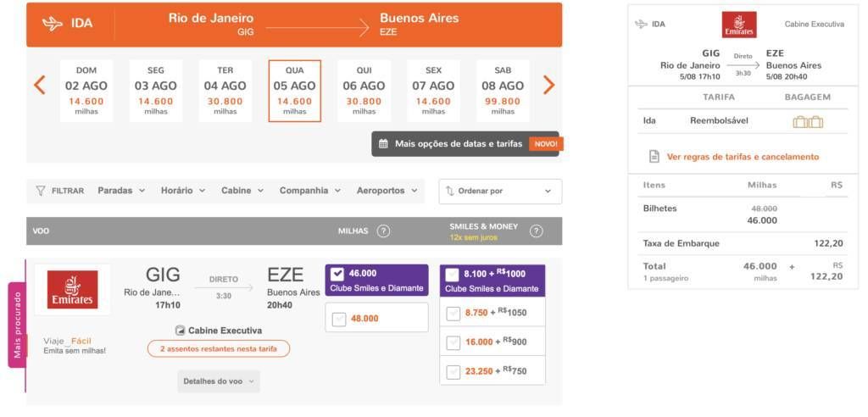Viewport: 868px width, 417px height.
Task: Click the help icon next to Smiles & Money
Action: (536, 231)
